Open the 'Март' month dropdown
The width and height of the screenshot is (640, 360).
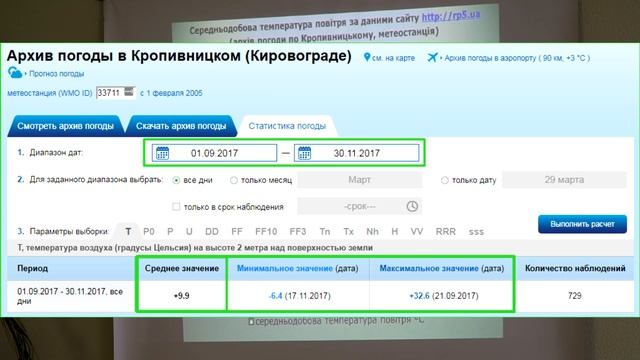coord(360,180)
